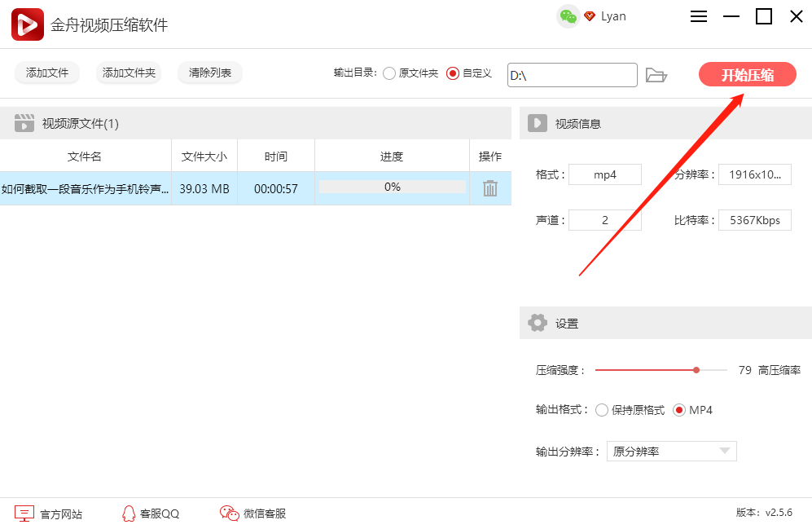Viewport: 812px width, 529px height.
Task: Click the version label v2.5.6
Action: (779, 513)
